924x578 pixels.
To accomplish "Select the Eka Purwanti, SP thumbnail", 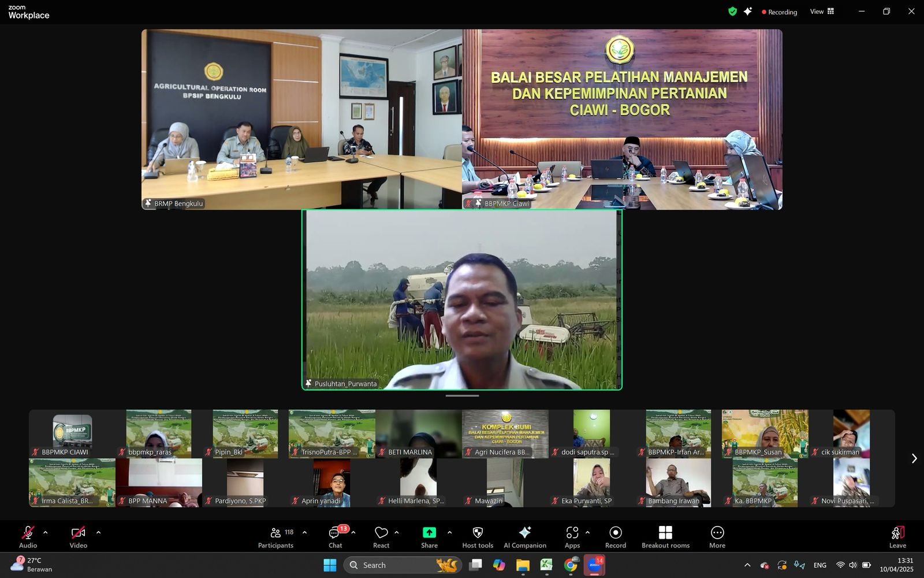I will [x=592, y=483].
